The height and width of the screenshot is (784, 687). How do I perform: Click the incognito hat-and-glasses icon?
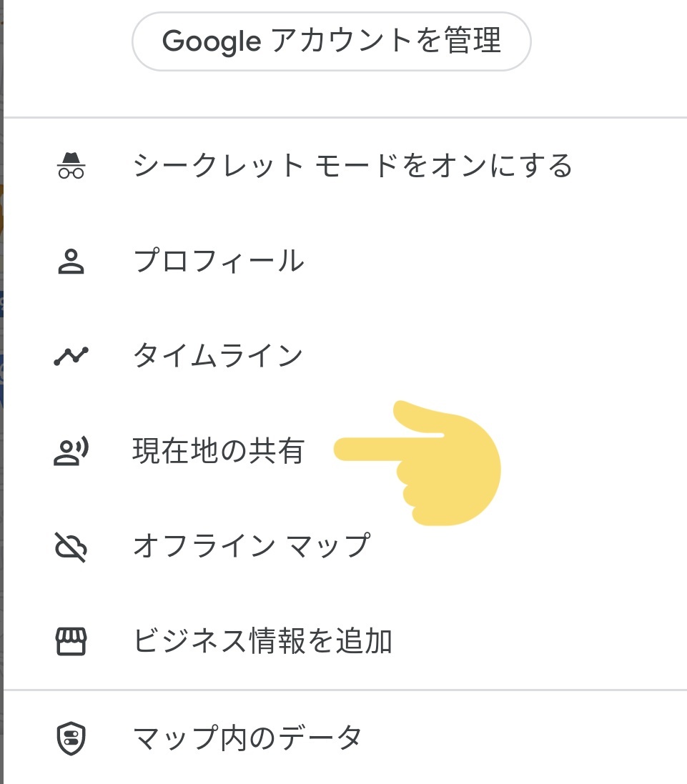pos(71,166)
